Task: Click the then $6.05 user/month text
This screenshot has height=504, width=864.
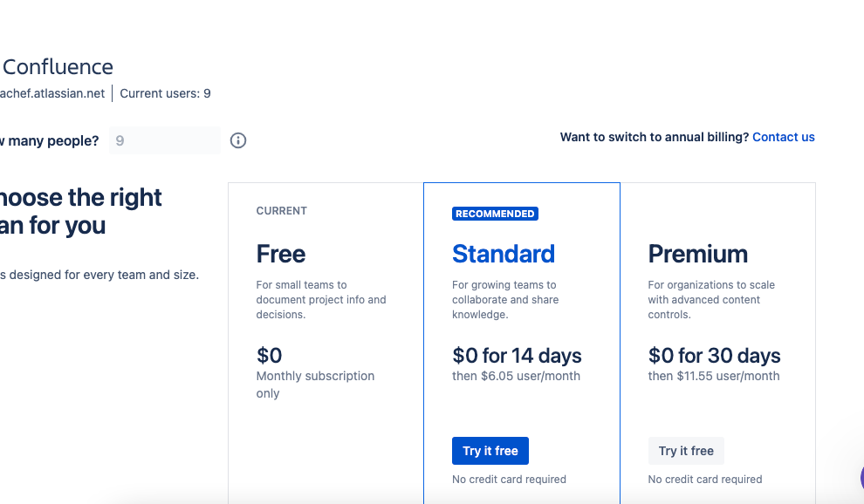Action: click(x=517, y=376)
